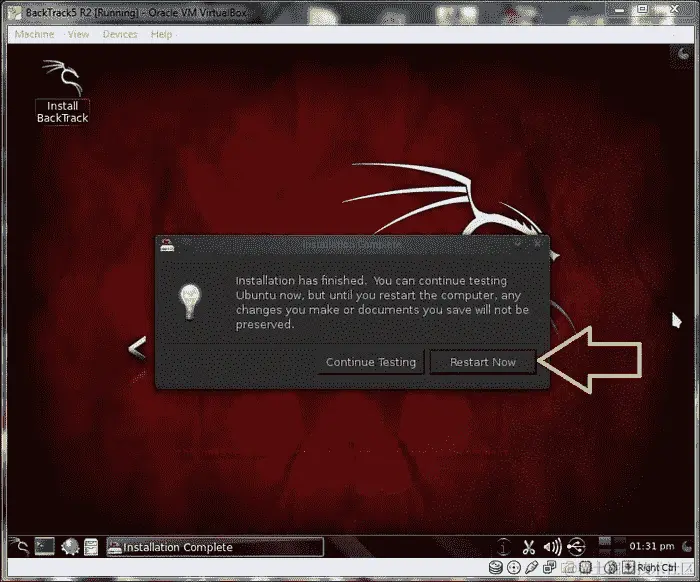Maximize the VirtualBox window

642,9
